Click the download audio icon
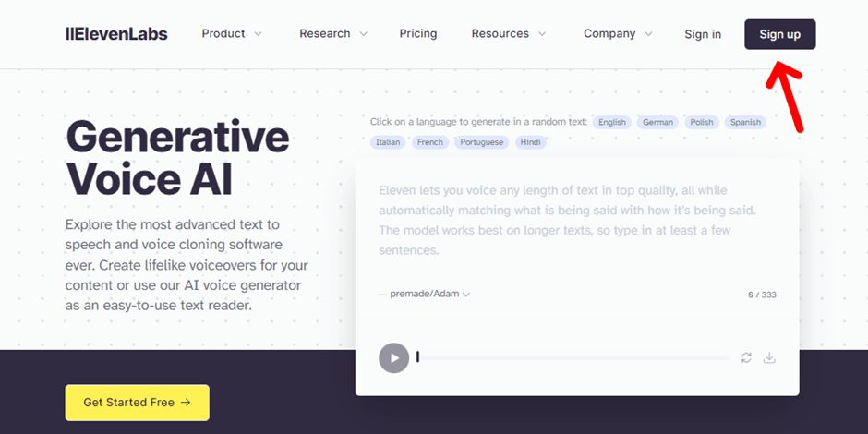Image resolution: width=868 pixels, height=434 pixels. click(x=769, y=357)
